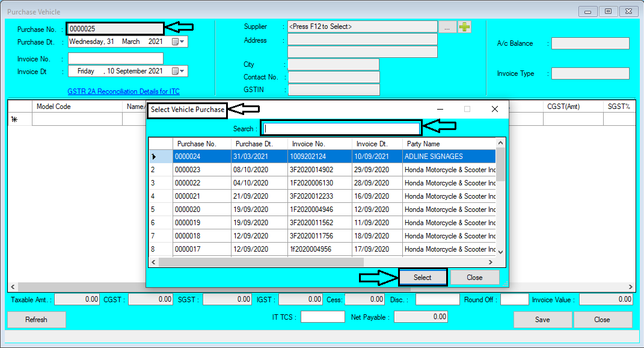The width and height of the screenshot is (644, 348).
Task: Click dialog grid vertical scrollbar up arrow
Action: point(500,143)
